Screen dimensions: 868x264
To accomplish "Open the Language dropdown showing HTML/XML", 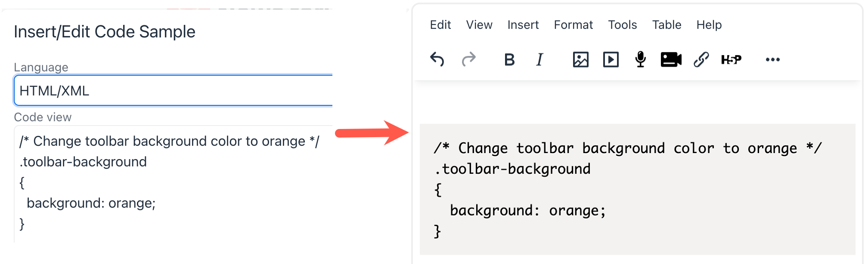I will tap(173, 90).
